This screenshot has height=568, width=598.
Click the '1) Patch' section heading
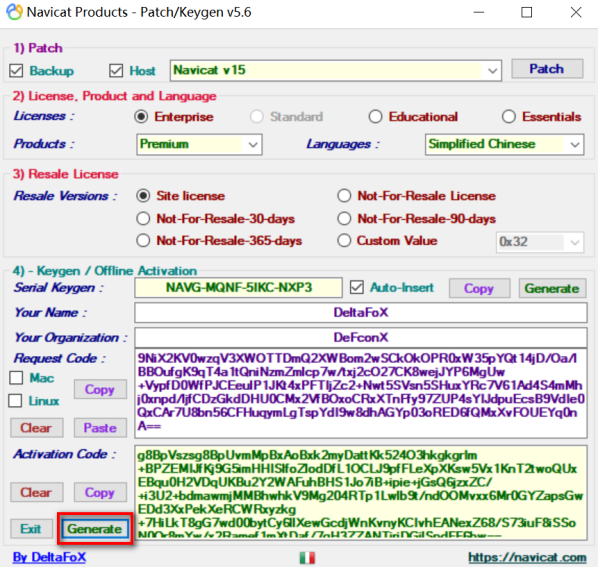point(38,48)
